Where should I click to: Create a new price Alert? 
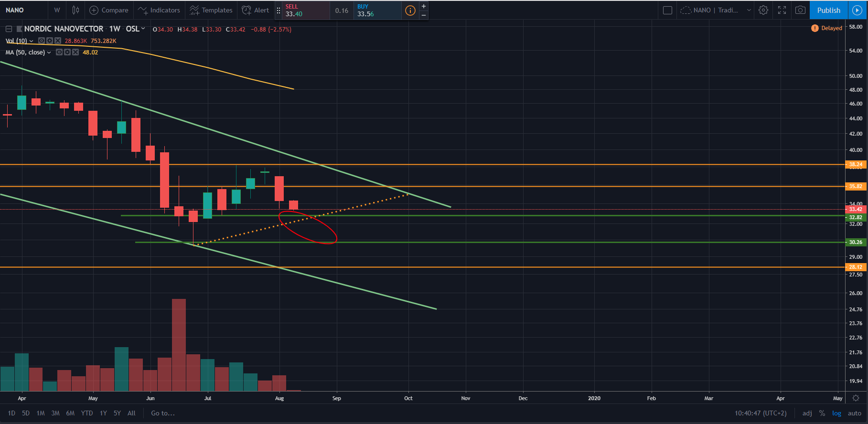point(256,10)
